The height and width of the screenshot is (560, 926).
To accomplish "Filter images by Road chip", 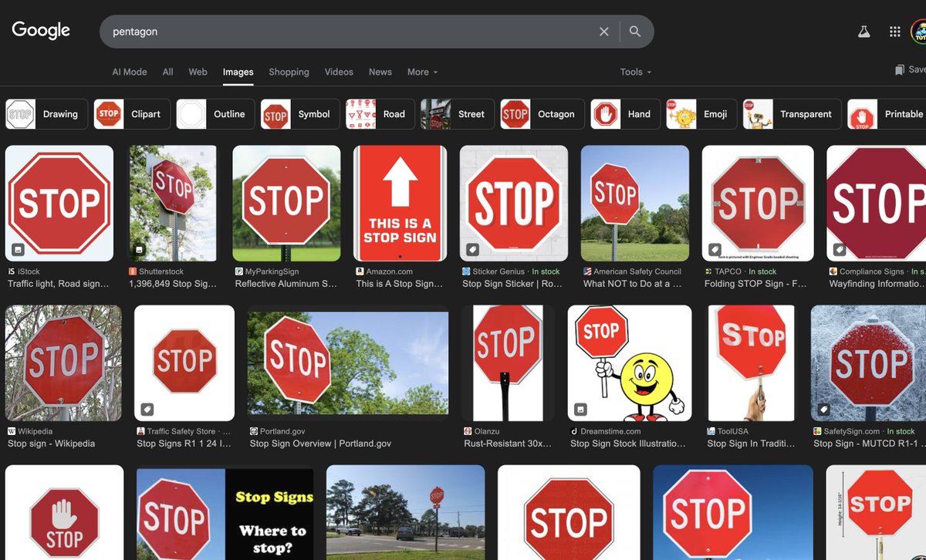I will (x=380, y=114).
